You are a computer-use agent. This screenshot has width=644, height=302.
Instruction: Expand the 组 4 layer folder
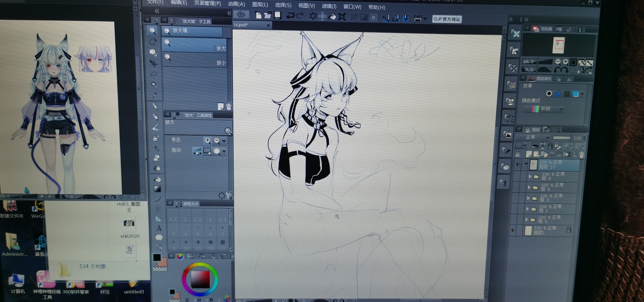click(529, 187)
